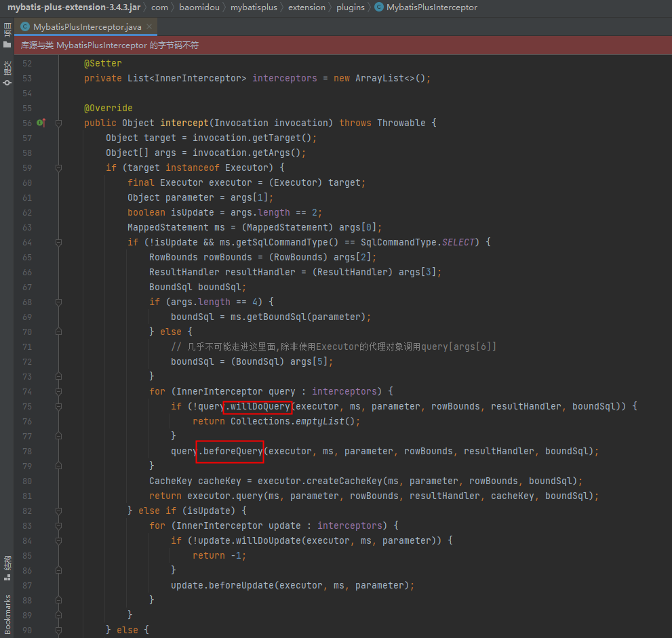Click the implements-method gutter icon on line 56
Viewport: 672px width, 638px height.
[41, 123]
